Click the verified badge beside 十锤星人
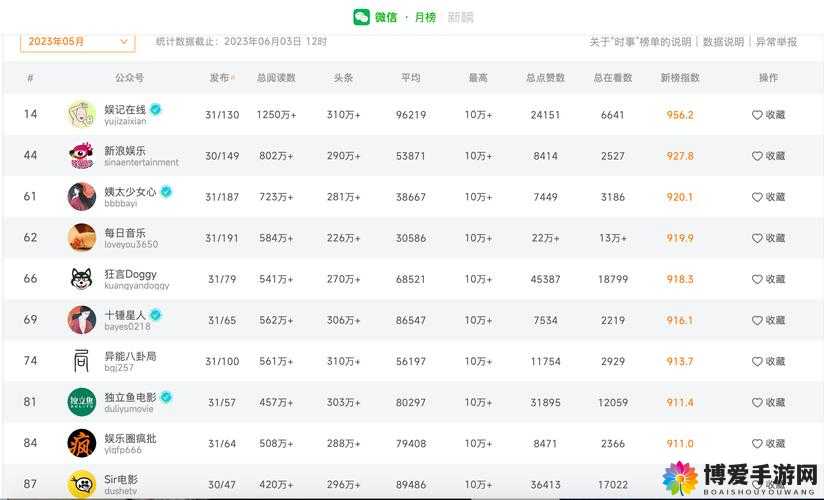Image resolution: width=824 pixels, height=500 pixels. tap(156, 315)
